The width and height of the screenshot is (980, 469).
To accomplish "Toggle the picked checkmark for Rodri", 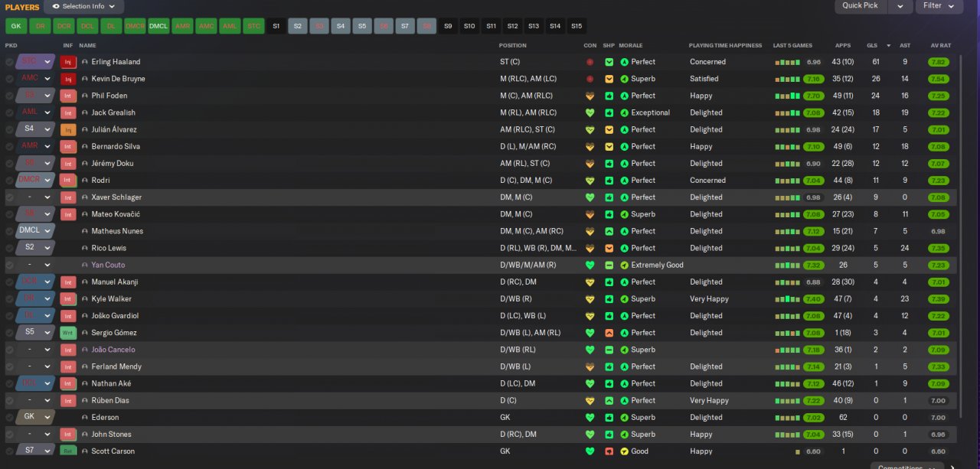I will click(9, 181).
